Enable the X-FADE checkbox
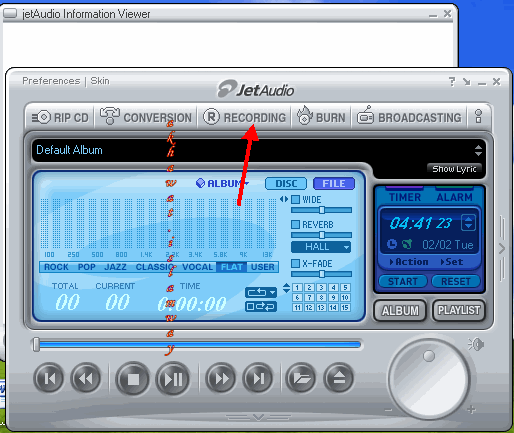This screenshot has width=514, height=433. 296,263
